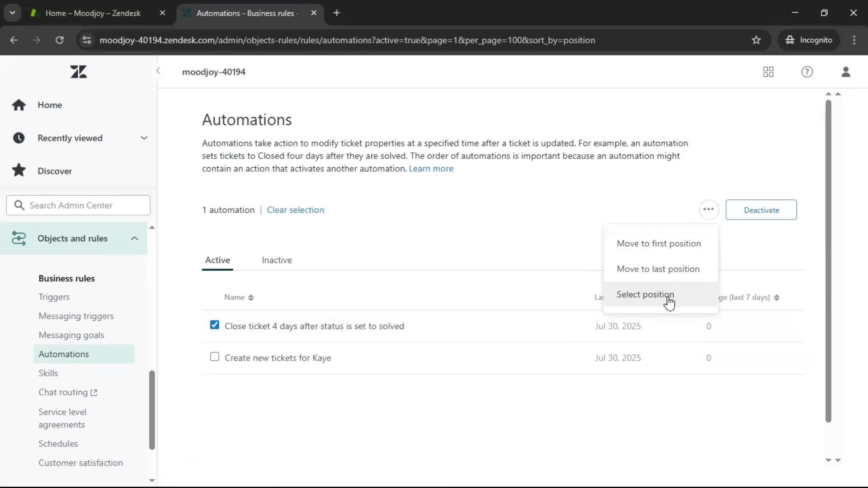Bookmark this page with star icon

[756, 40]
